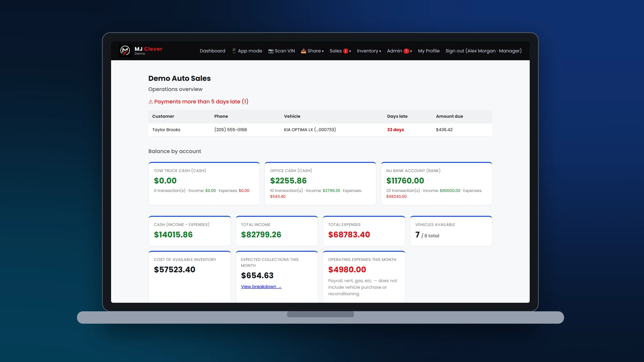This screenshot has width=644, height=362.
Task: Click the Cash value $14015.86
Action: (173, 235)
